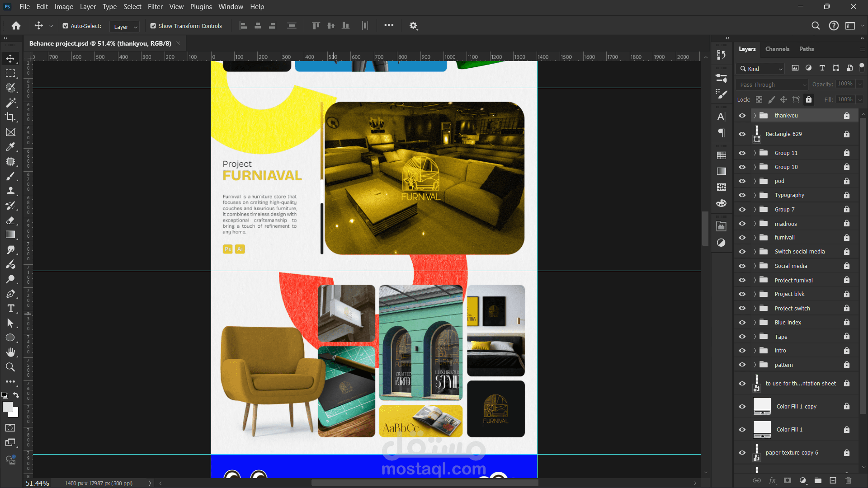Image resolution: width=868 pixels, height=488 pixels.
Task: Select the Hand tool
Action: point(10,352)
